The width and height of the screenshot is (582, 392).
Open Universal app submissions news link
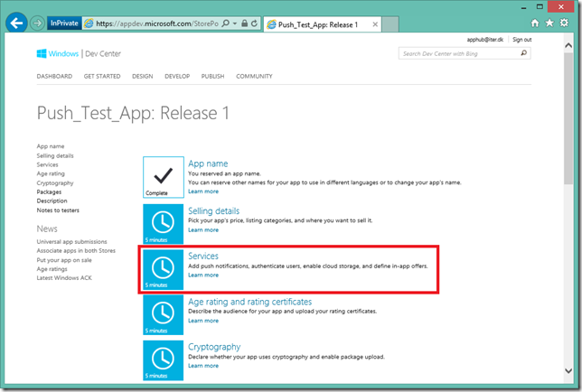tap(71, 242)
